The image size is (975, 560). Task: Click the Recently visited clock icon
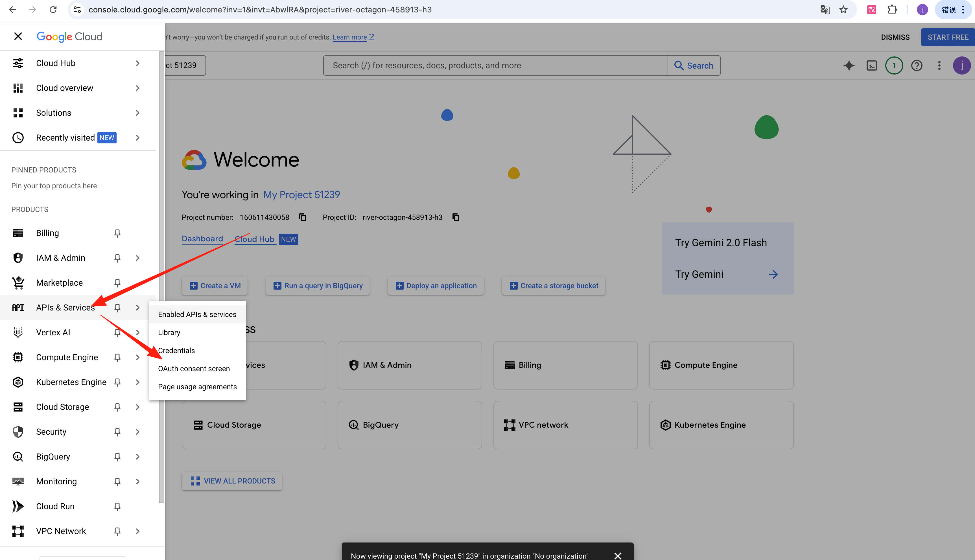[x=18, y=138]
